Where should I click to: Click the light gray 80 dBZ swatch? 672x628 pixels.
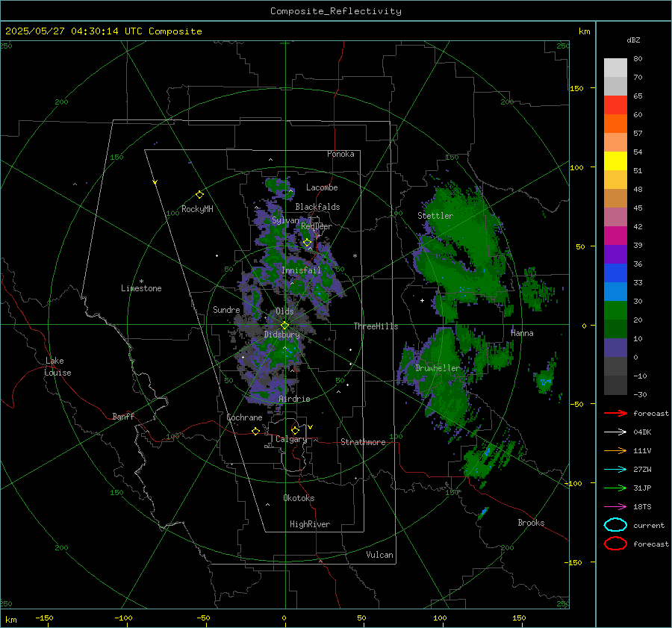coord(615,67)
